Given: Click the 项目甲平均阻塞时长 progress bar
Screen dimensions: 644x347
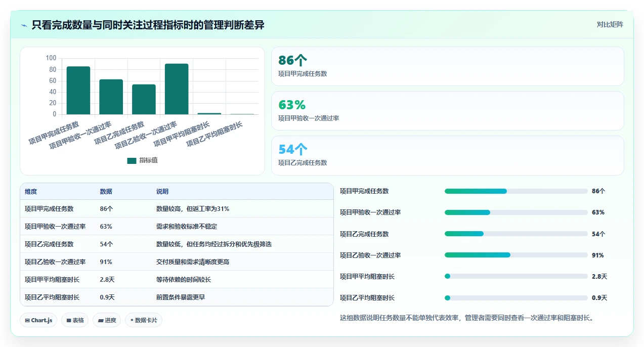Looking at the screenshot, I should tap(516, 277).
